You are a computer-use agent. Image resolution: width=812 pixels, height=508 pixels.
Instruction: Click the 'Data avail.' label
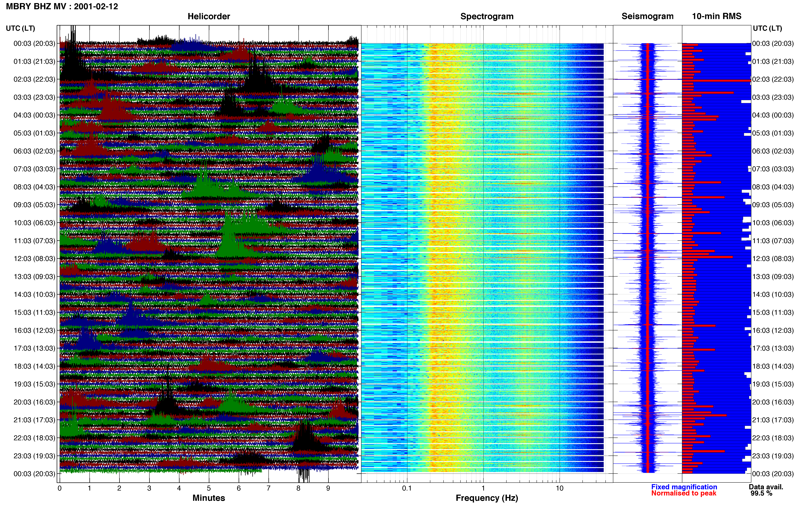click(766, 487)
